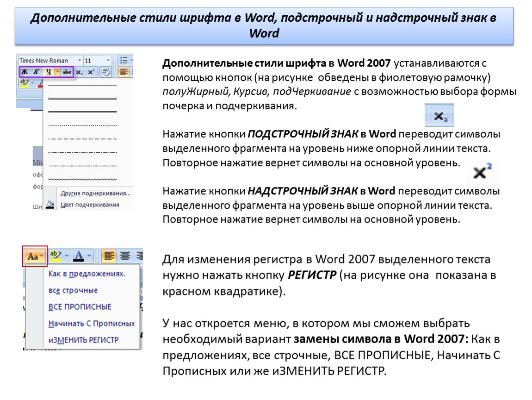Click the bold italic word РЕГИСТР
The image size is (532, 400).
pos(312,275)
